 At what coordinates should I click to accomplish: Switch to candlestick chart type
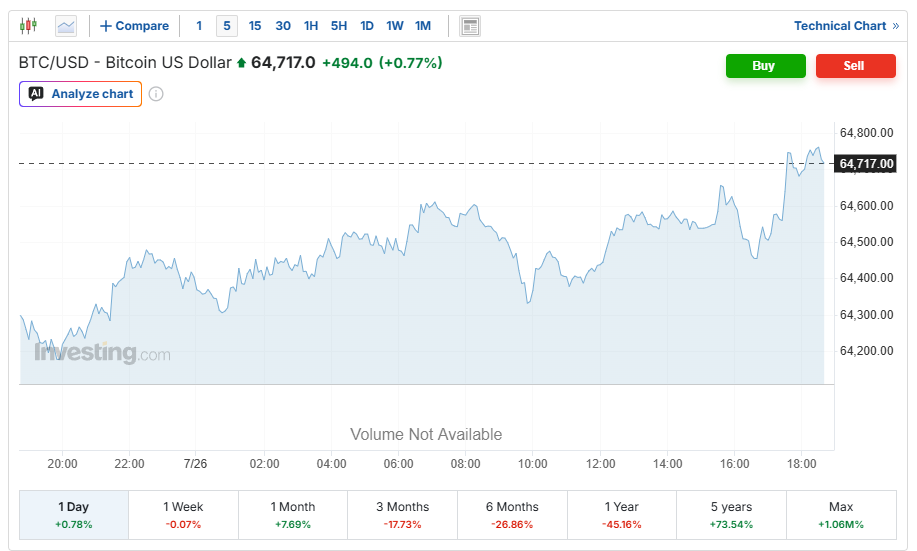pyautogui.click(x=28, y=26)
